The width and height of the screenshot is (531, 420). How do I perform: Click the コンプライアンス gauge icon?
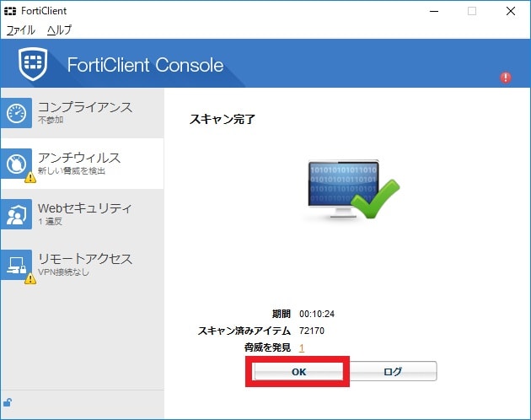click(x=16, y=113)
